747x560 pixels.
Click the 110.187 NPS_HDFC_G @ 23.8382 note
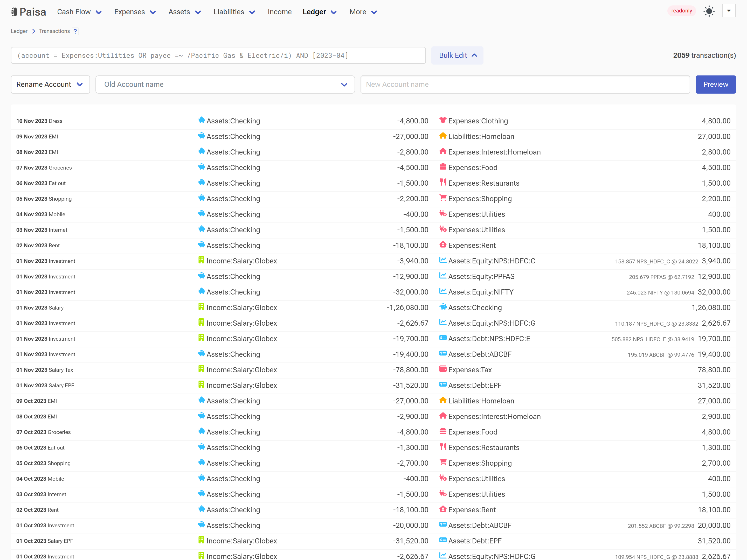[656, 324]
